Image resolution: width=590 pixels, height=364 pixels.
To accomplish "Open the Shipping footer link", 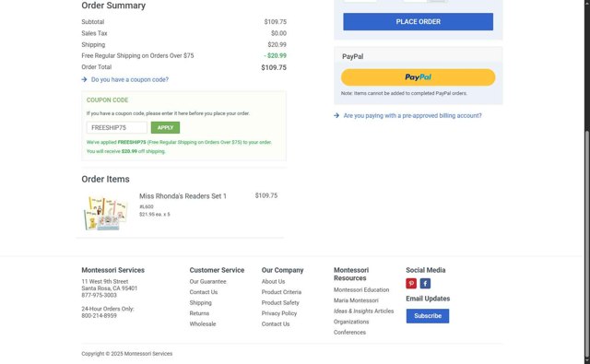I will 201,302.
